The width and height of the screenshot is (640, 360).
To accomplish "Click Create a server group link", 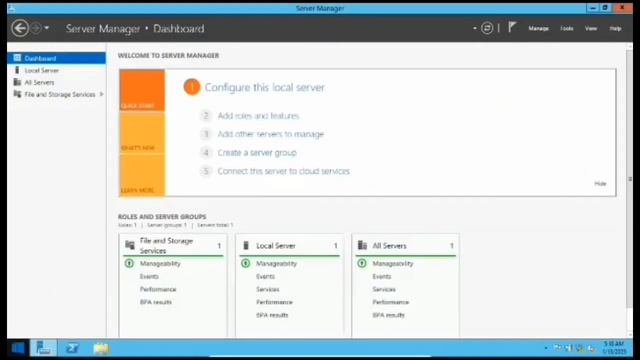I will point(257,153).
